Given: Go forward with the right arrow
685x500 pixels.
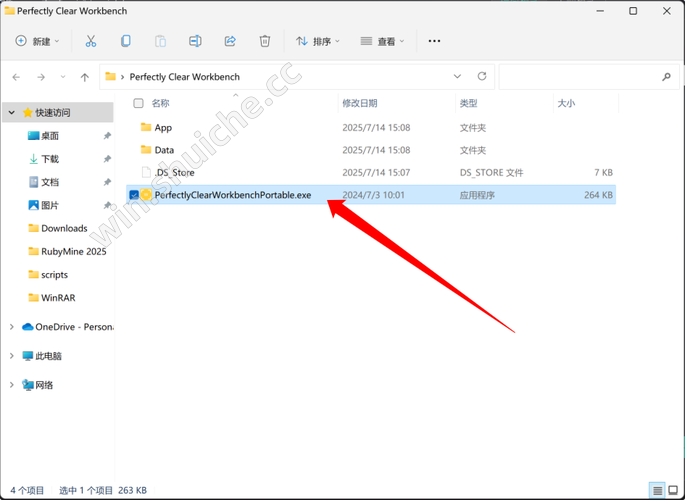Looking at the screenshot, I should [41, 77].
